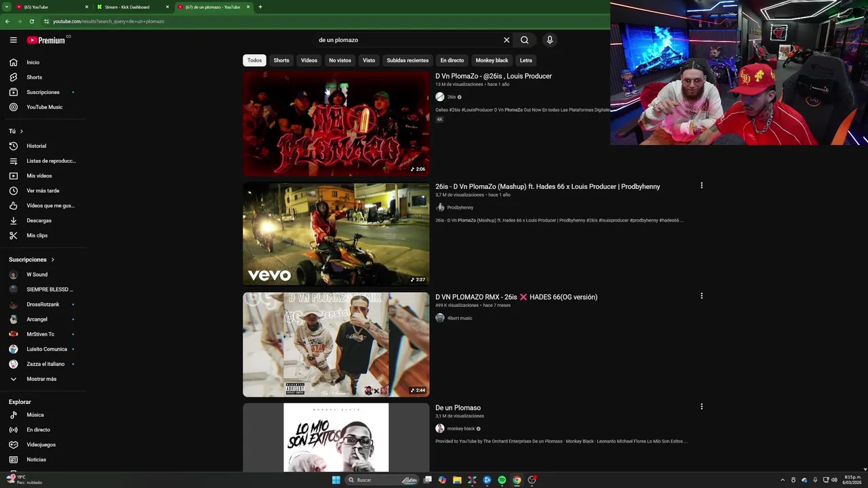Open options for 26is Mashup video
Viewport: 868px width, 488px height.
701,185
